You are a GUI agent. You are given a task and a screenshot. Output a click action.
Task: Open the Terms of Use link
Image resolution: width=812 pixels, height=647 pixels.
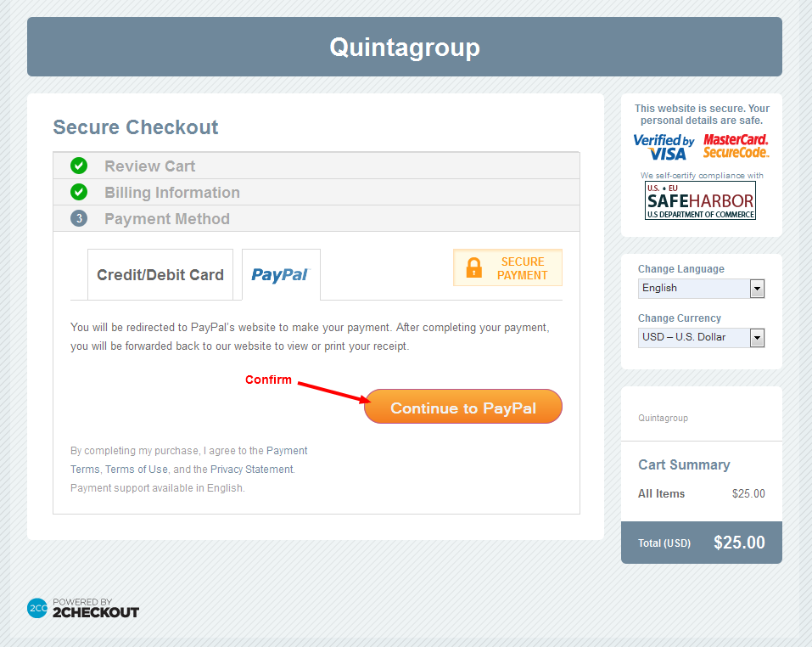coord(137,470)
